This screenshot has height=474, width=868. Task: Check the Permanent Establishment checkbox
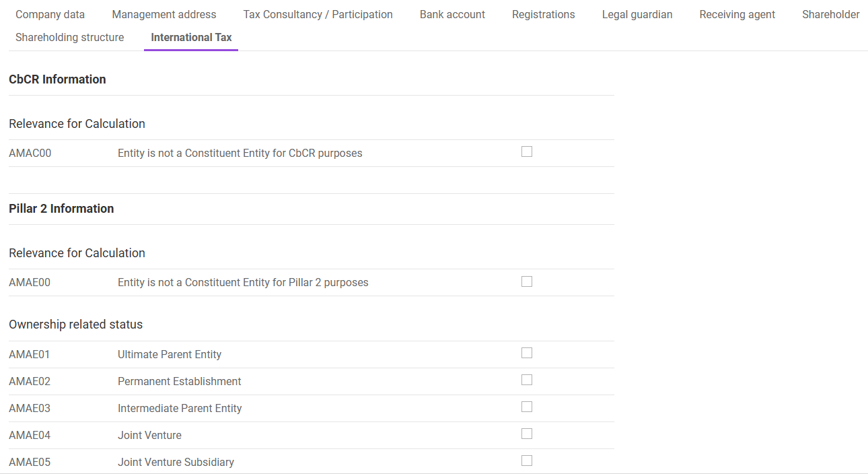click(x=527, y=380)
